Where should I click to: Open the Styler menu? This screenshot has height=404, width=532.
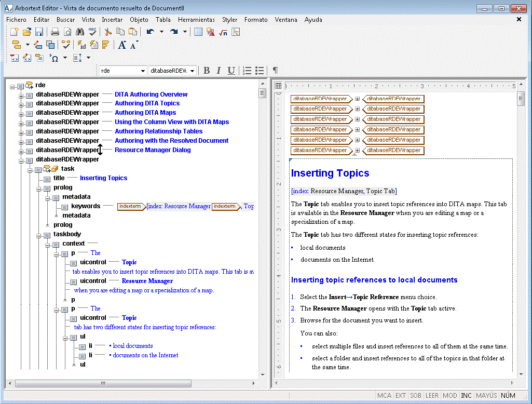[229, 20]
